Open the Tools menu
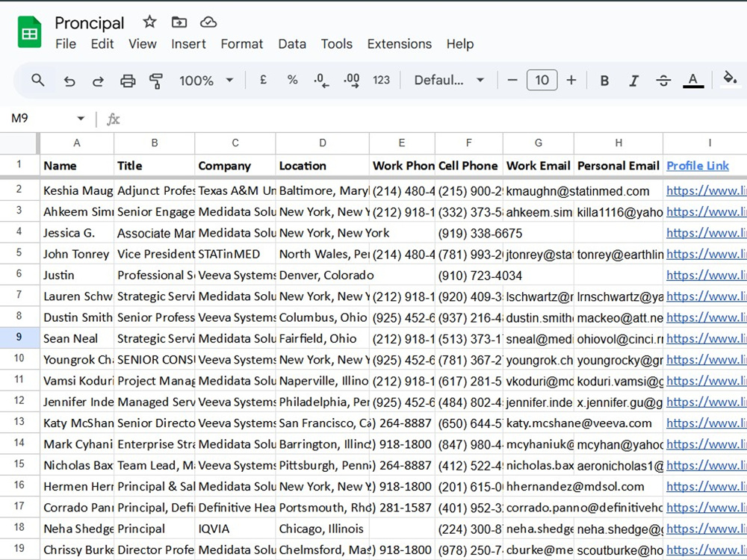Image resolution: width=747 pixels, height=560 pixels. (336, 44)
